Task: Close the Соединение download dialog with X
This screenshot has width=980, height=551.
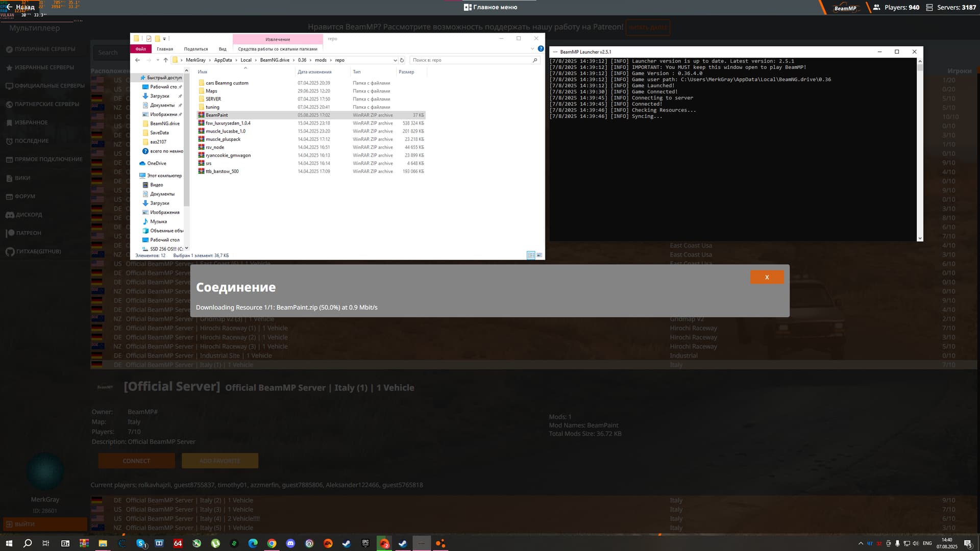Action: (767, 277)
